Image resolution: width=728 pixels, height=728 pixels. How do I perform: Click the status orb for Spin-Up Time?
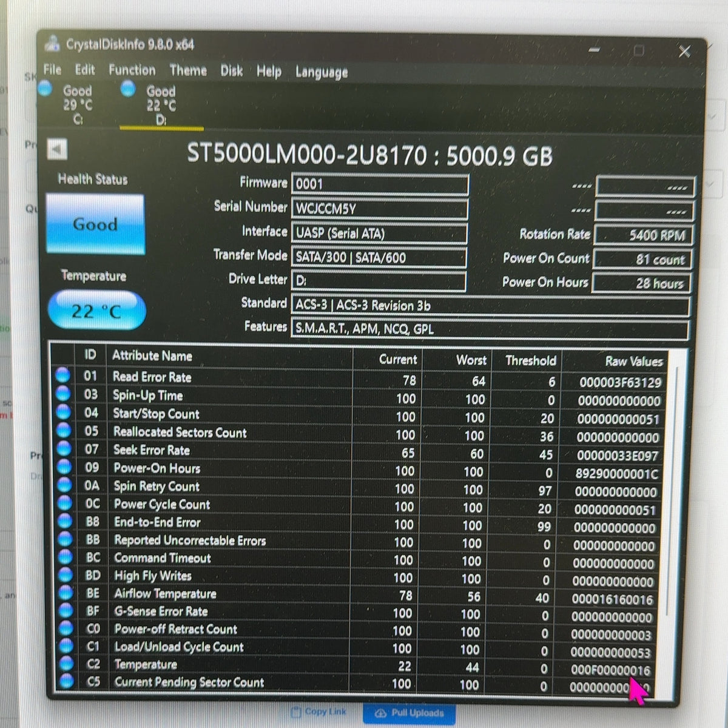[62, 393]
